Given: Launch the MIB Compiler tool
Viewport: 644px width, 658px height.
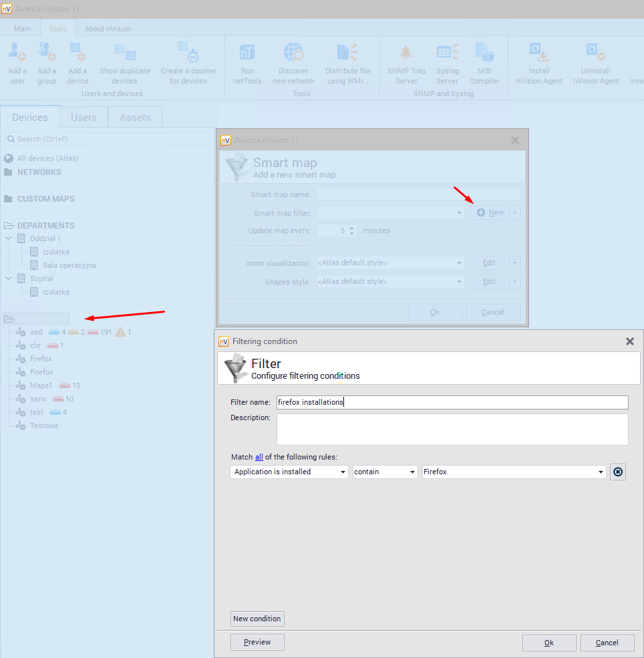Looking at the screenshot, I should (484, 53).
